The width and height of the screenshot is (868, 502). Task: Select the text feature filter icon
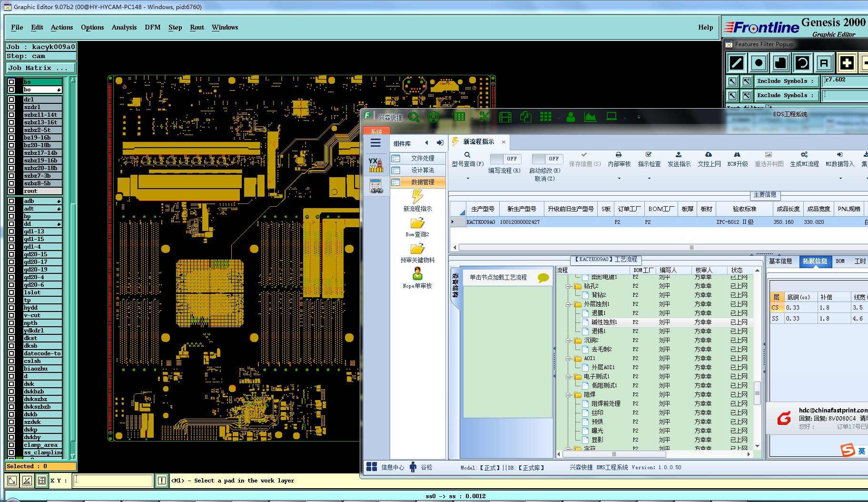pos(824,63)
